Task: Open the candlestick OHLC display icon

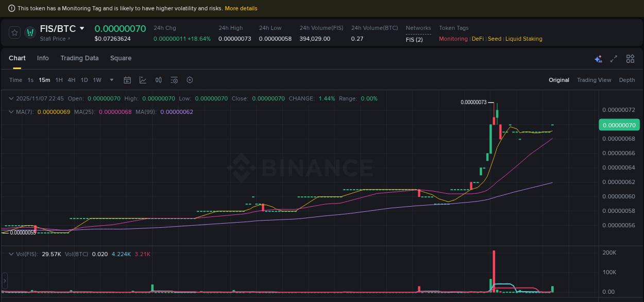Action: [158, 80]
